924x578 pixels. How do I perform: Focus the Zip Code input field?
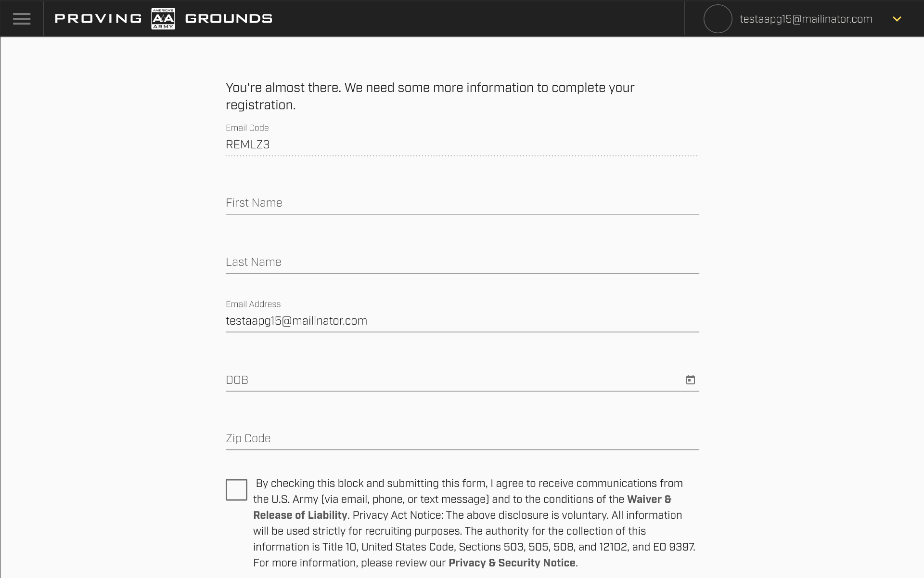click(462, 438)
